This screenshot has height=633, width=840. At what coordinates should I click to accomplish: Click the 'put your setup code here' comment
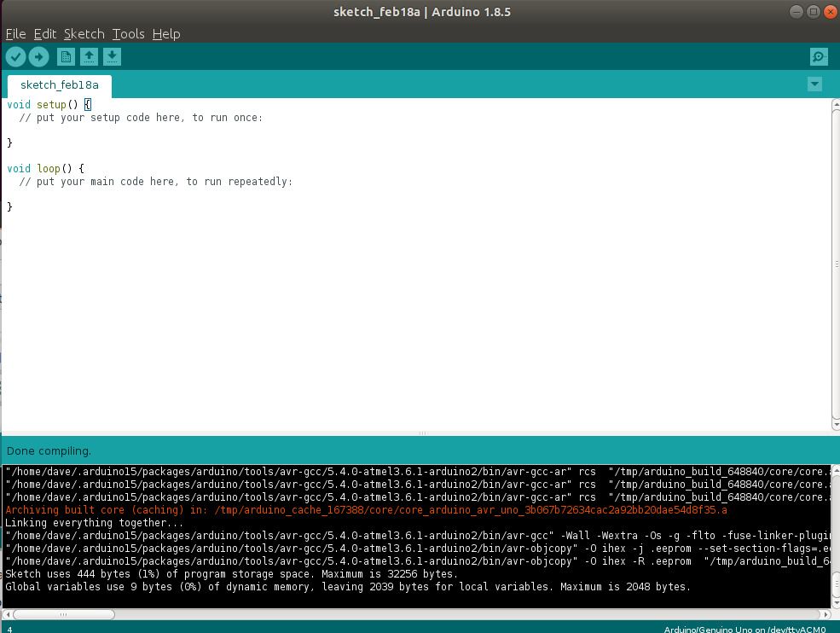click(141, 118)
